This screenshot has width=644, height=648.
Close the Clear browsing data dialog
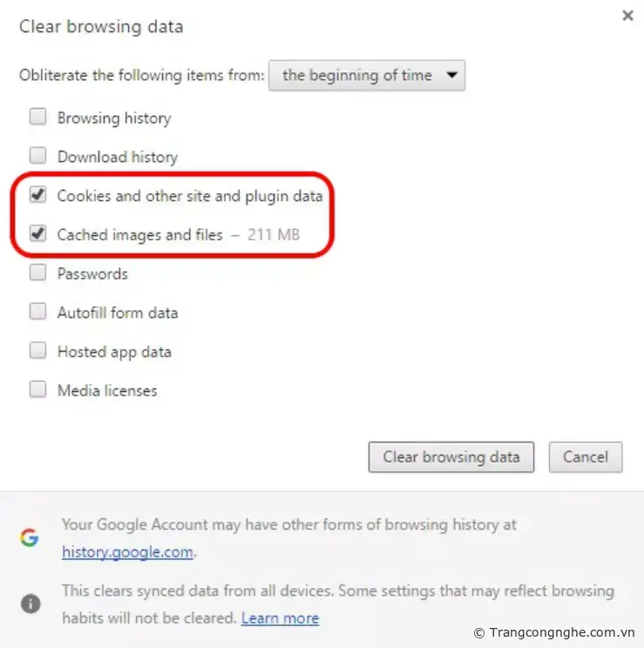pos(627,16)
